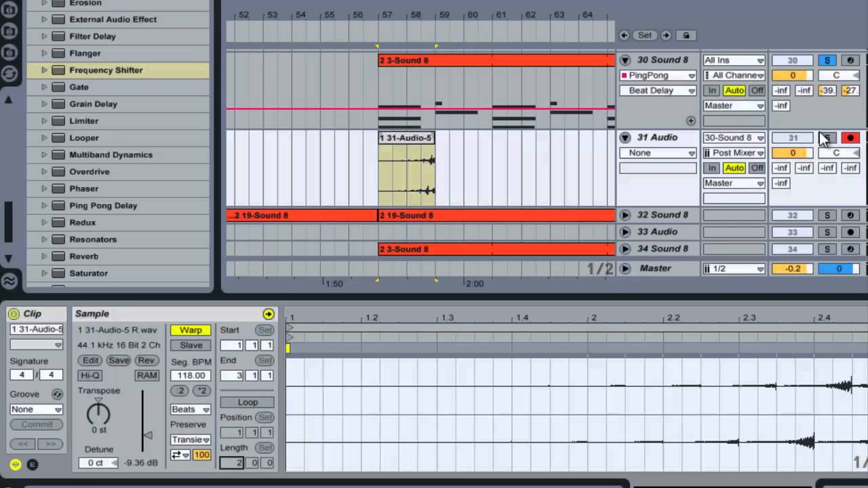Click the Overdrive device folder icon
The image size is (868, 488).
point(58,171)
